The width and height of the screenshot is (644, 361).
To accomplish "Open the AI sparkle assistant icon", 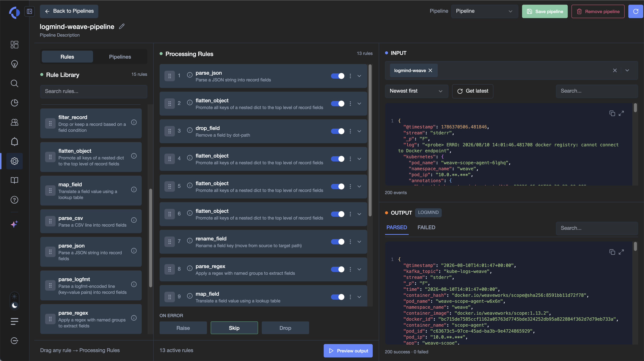I will click(15, 224).
